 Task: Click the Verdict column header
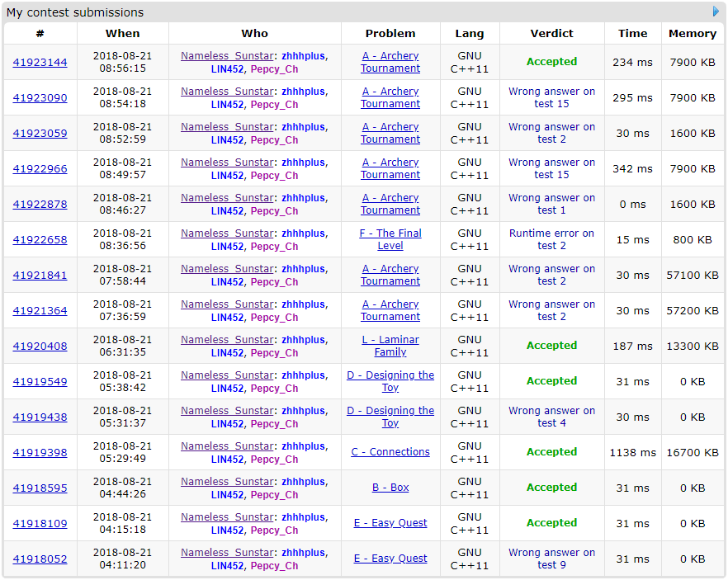click(551, 34)
